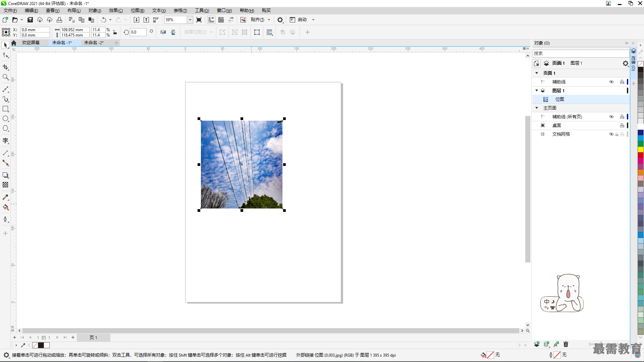Toggle full screen preview icon
This screenshot has width=644, height=362.
click(x=199, y=20)
